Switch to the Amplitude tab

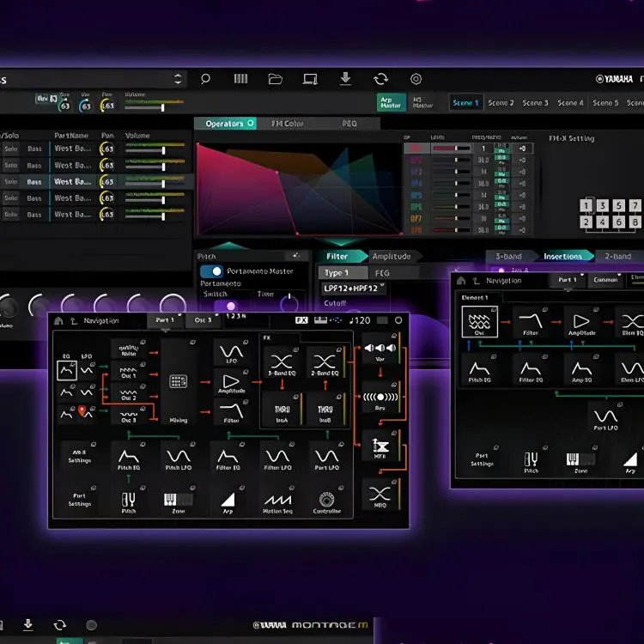point(391,256)
